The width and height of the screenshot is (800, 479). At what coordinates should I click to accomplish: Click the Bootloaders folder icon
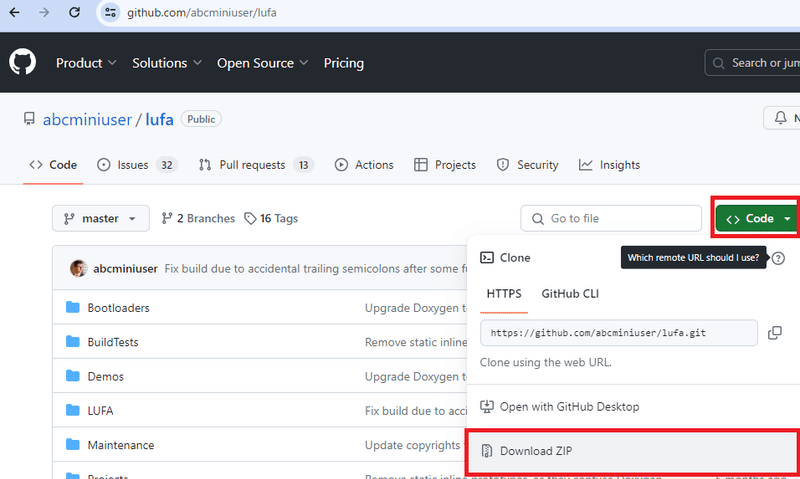pos(73,307)
